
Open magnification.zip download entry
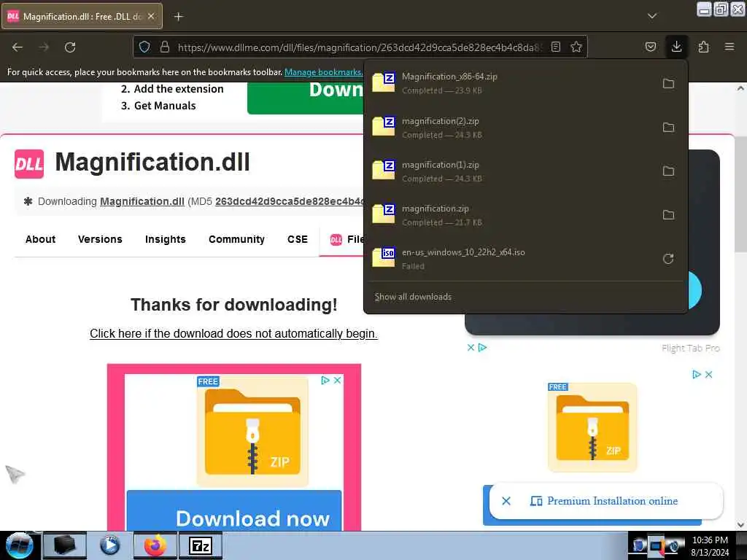click(x=512, y=215)
